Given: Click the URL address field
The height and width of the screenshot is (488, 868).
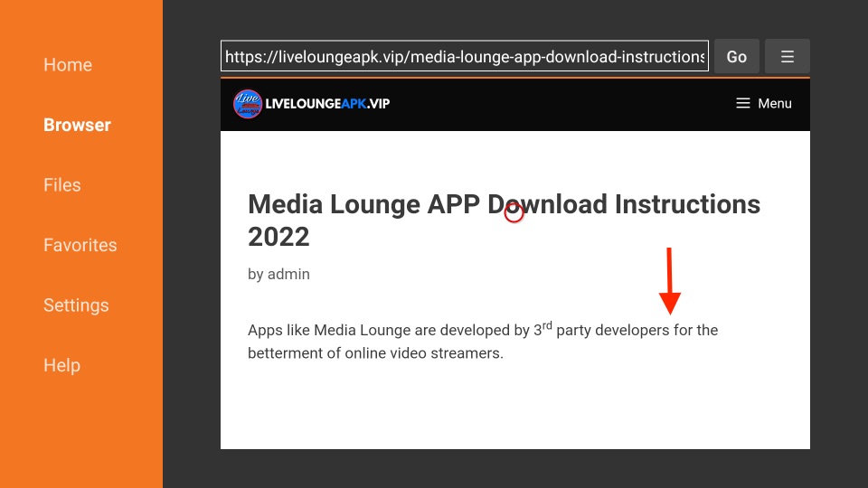Looking at the screenshot, I should coord(465,56).
